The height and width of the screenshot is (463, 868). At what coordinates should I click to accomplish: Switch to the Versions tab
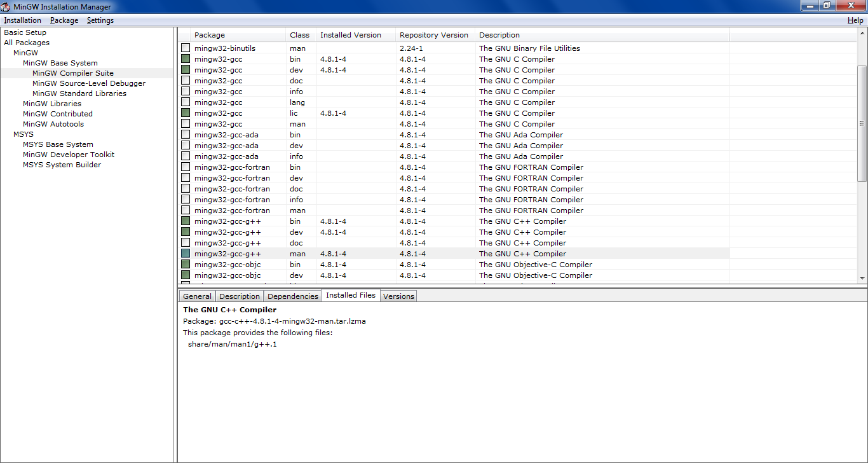pyautogui.click(x=398, y=296)
